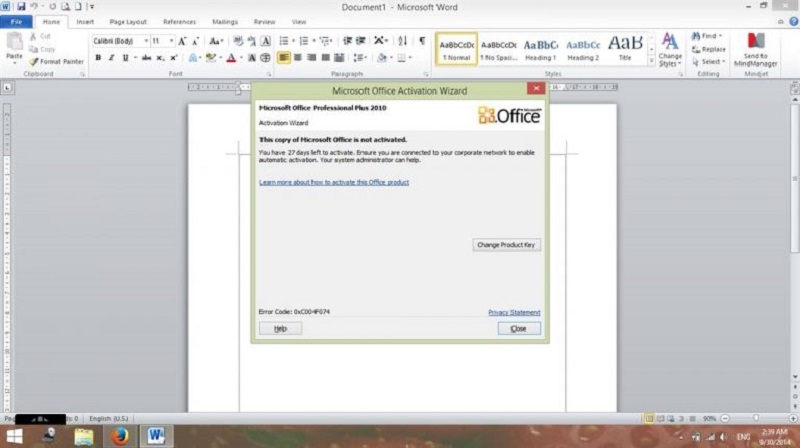
Task: Switch to the Mailings tab
Action: [225, 22]
